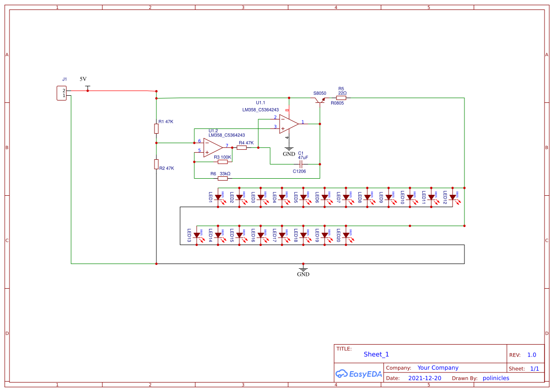The height and width of the screenshot is (392, 554).
Task: Click the drawn-by name polinicles
Action: [x=496, y=378]
